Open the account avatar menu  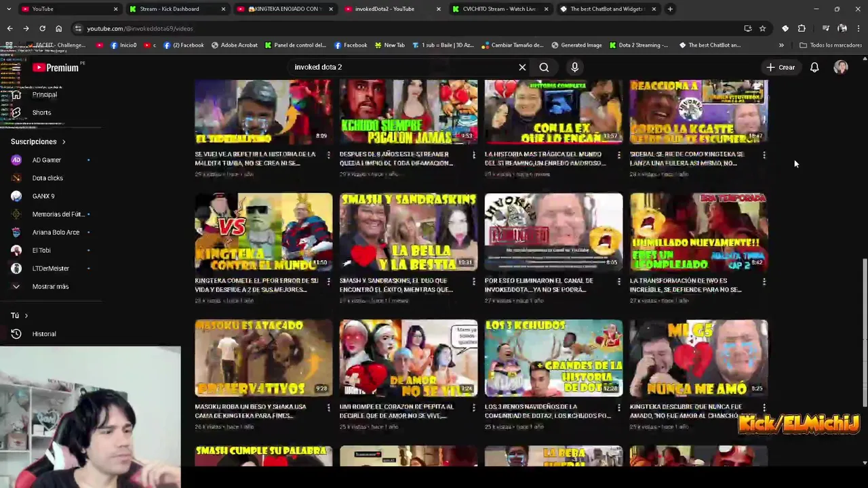[x=841, y=67]
